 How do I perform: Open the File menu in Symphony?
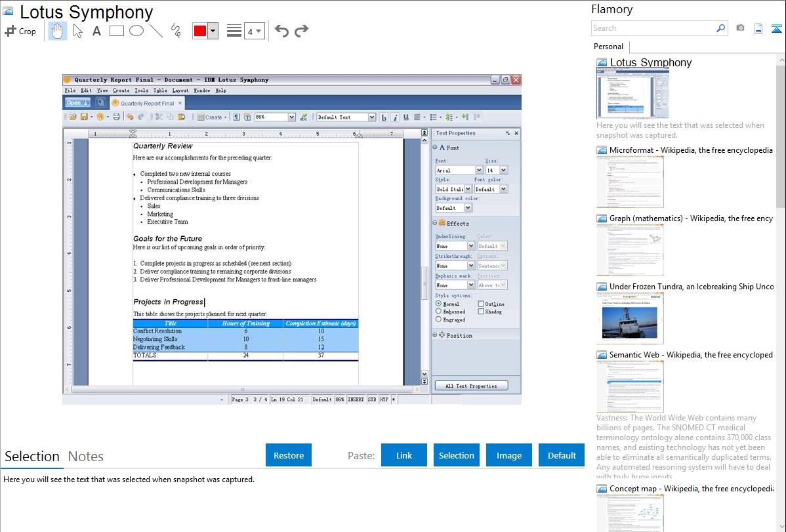tap(70, 91)
